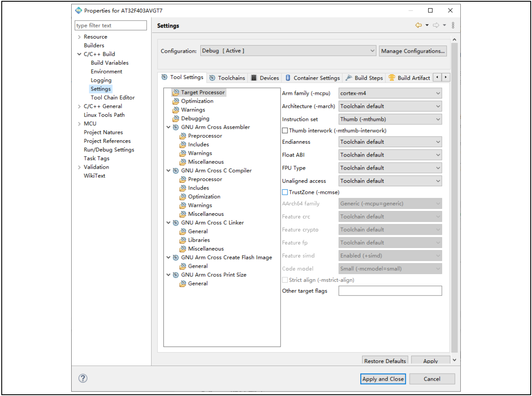This screenshot has width=532, height=396.
Task: Click the back navigation arrow icon
Action: (x=418, y=25)
